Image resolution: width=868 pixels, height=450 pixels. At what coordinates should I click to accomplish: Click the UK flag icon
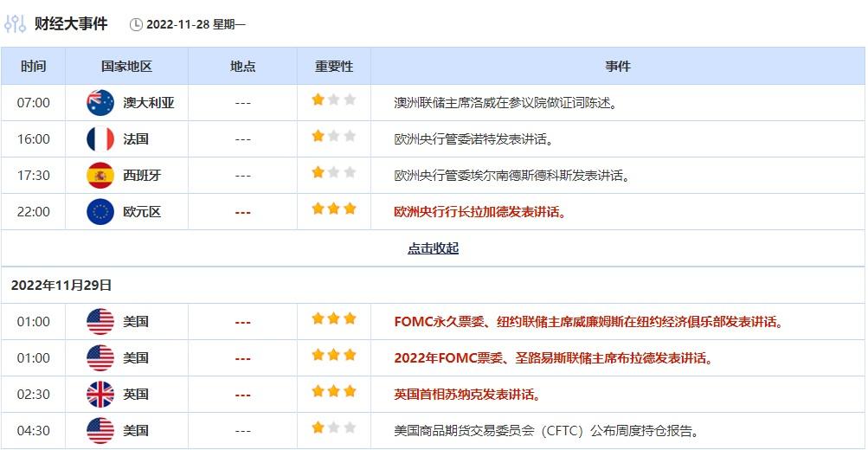tap(100, 395)
